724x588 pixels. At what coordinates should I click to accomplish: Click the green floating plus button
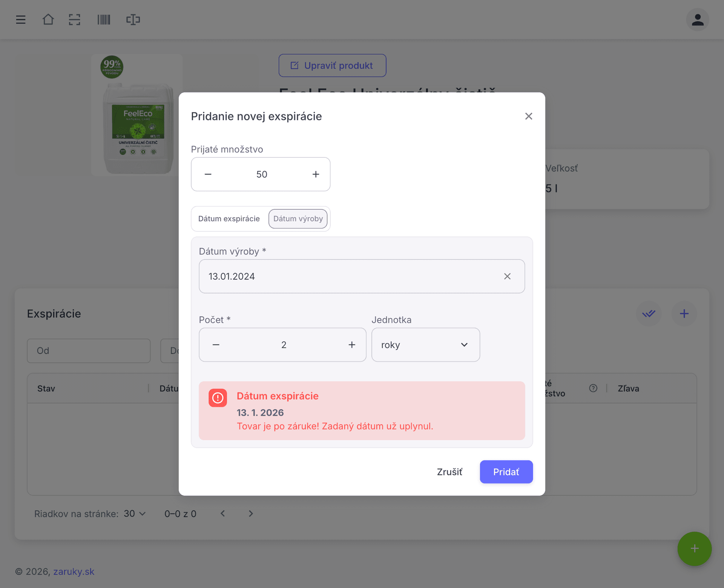pos(694,548)
